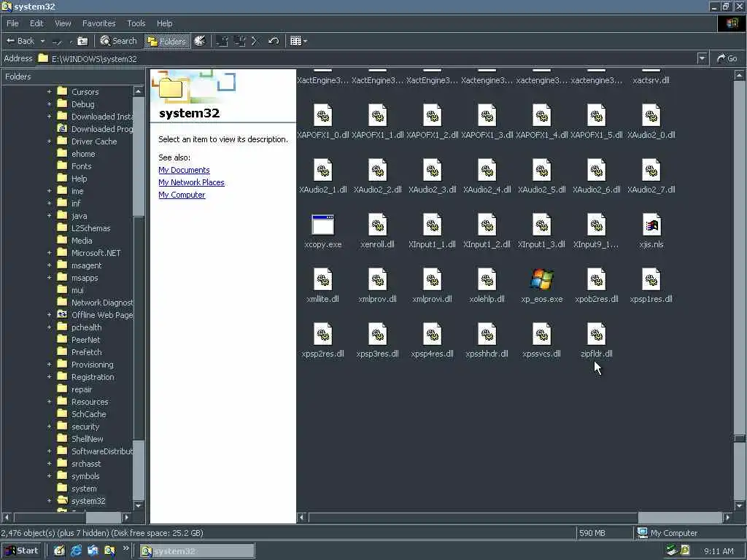Open the Favorites menu

coord(99,23)
